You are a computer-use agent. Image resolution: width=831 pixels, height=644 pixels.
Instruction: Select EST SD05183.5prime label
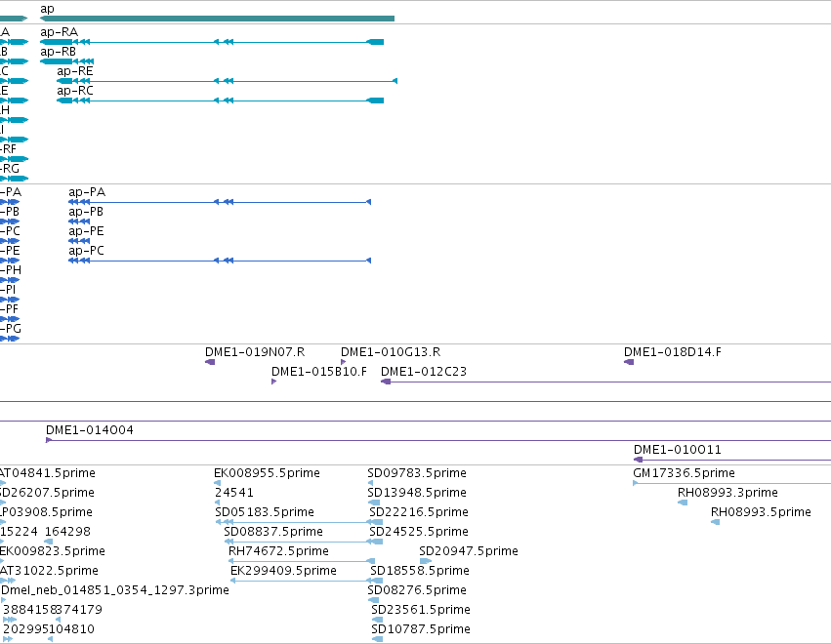coord(265,512)
